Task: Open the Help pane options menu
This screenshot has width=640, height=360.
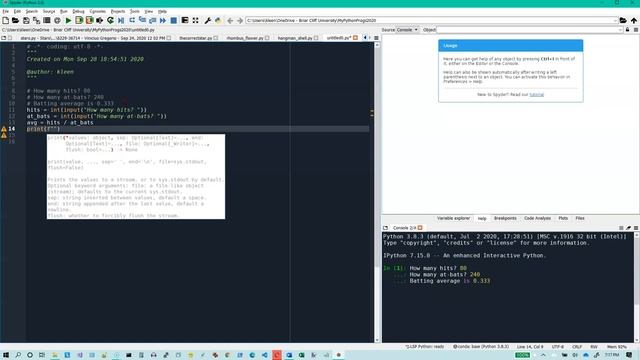Action: pos(636,30)
